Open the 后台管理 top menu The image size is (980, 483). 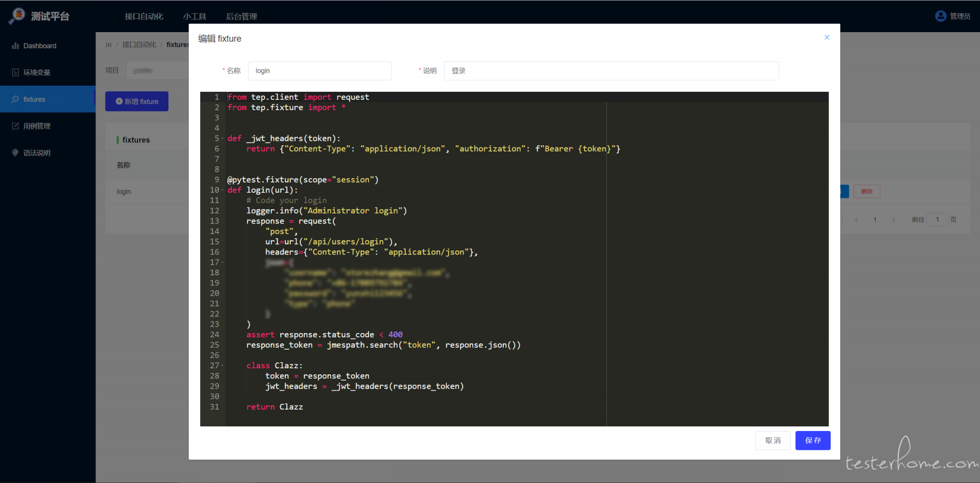tap(241, 16)
